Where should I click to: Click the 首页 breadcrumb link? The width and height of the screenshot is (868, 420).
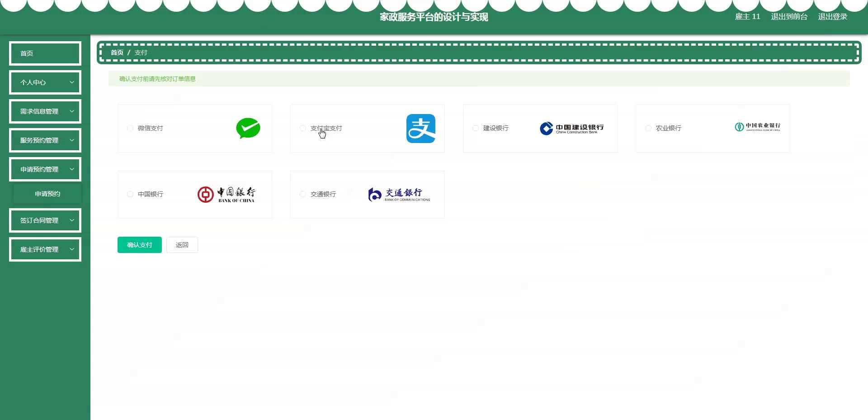point(117,52)
